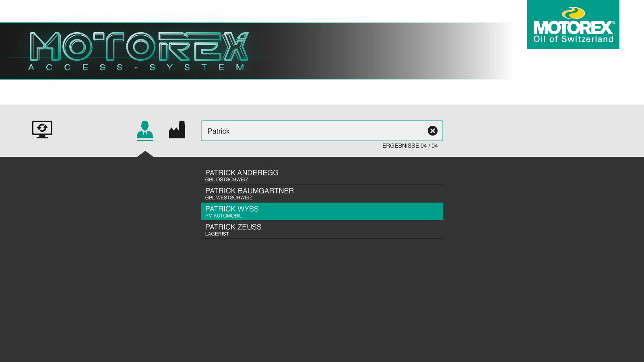Click the yellow swirl emblem in the logo

[x=573, y=13]
